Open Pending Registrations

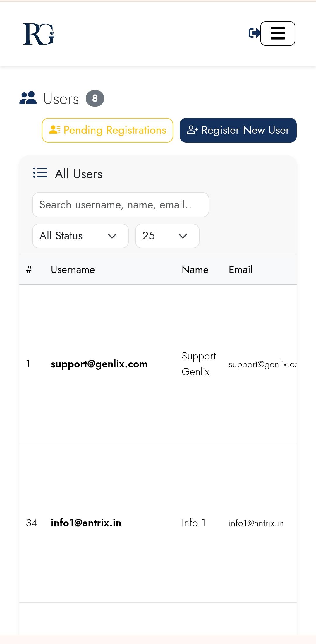pos(107,130)
